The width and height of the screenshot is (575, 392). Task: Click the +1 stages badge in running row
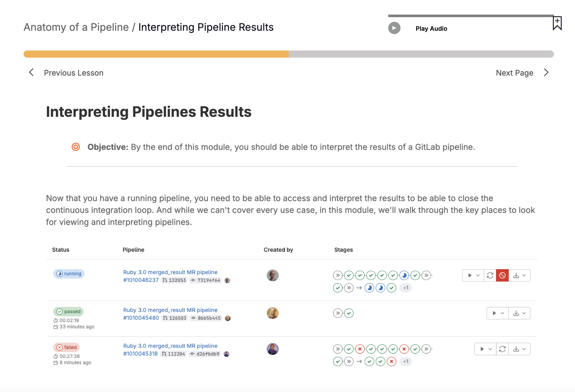pos(406,288)
